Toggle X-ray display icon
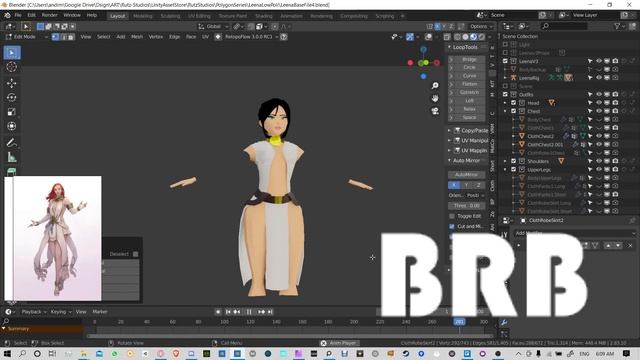Screen dimensions: 640x360 (447, 37)
